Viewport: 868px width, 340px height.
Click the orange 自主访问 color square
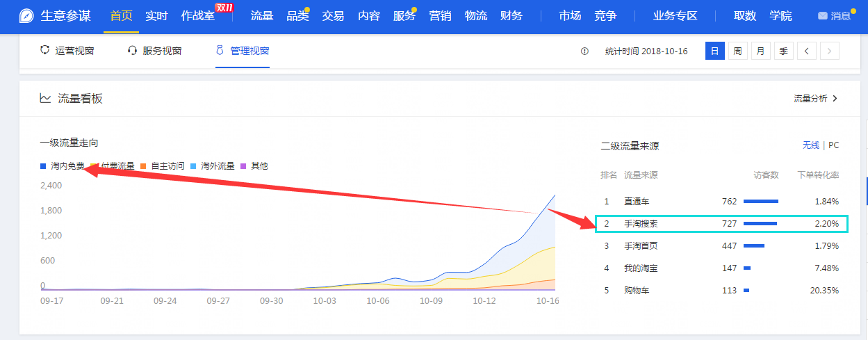click(x=143, y=166)
